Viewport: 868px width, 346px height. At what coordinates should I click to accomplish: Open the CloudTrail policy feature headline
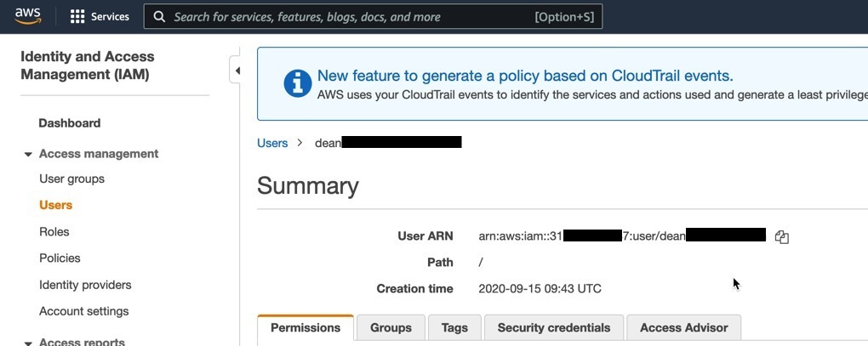click(x=525, y=76)
